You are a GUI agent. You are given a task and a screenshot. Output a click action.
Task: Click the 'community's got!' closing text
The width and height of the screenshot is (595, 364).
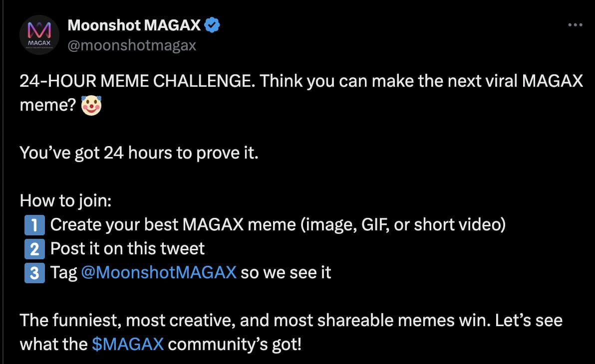coord(235,344)
